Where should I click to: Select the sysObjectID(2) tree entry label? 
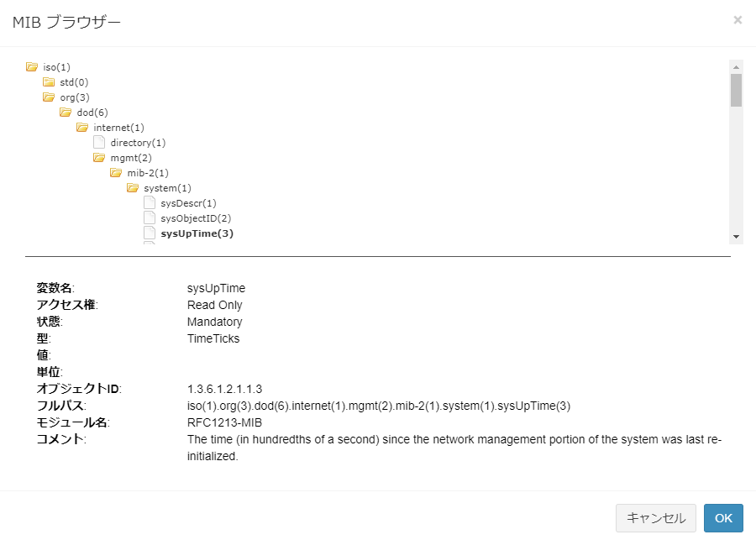tap(196, 218)
